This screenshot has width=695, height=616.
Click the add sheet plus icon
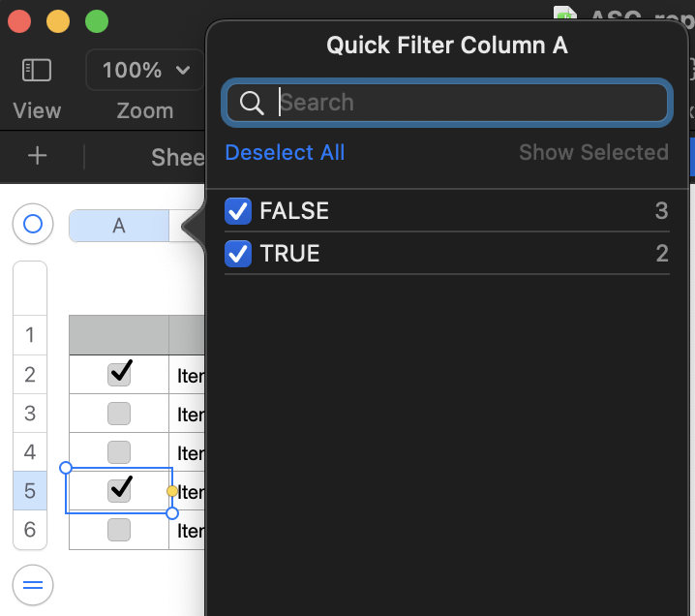click(x=37, y=156)
